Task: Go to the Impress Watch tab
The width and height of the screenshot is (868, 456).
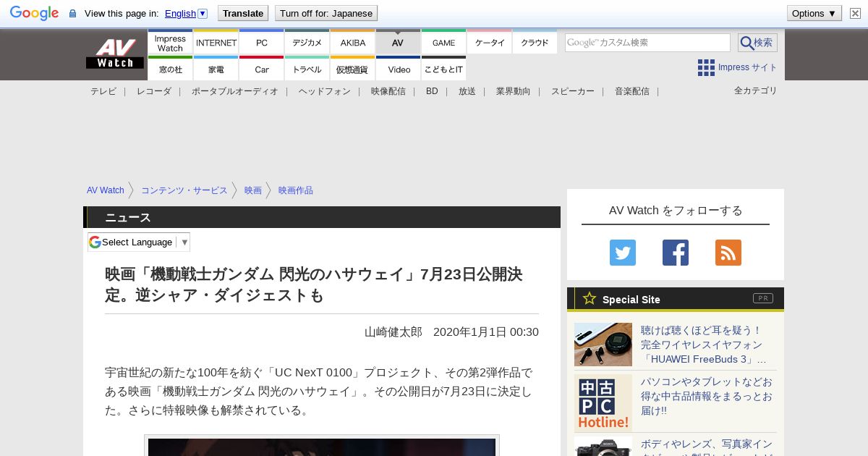Action: (170, 42)
